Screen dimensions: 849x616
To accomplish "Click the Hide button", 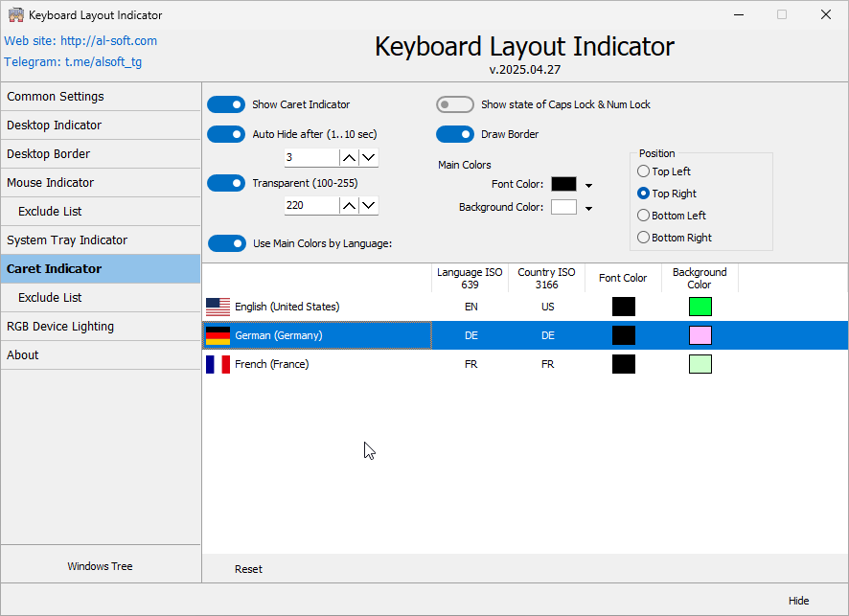I will [x=798, y=600].
